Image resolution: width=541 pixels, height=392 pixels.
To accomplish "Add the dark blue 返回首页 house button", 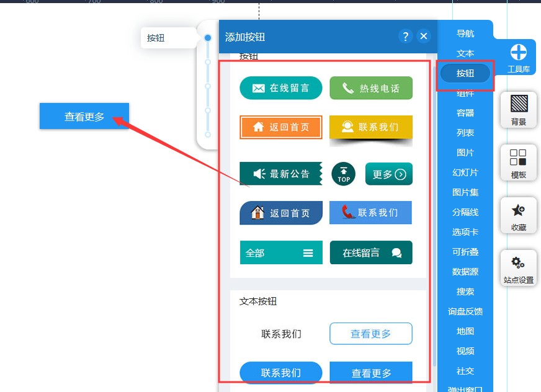I will point(281,213).
